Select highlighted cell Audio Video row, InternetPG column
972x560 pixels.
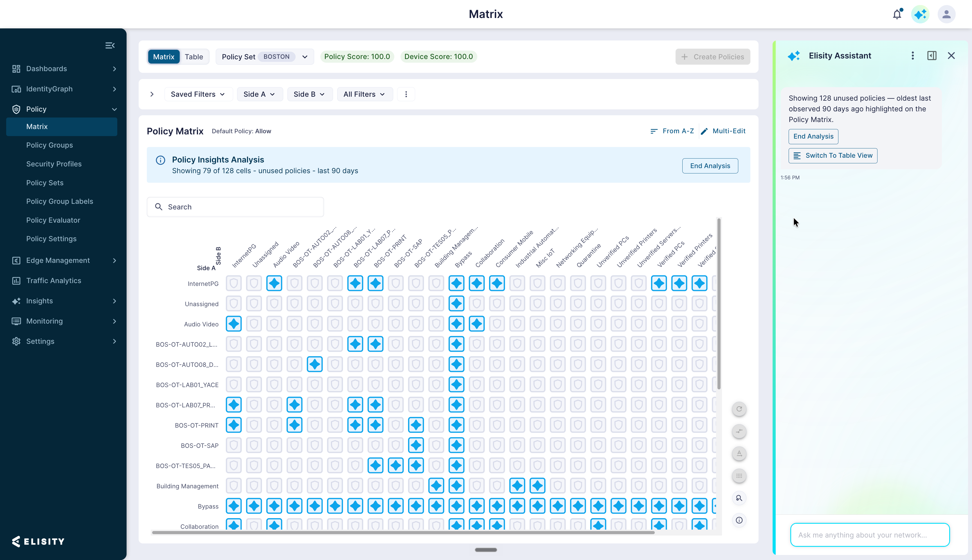[x=233, y=324]
